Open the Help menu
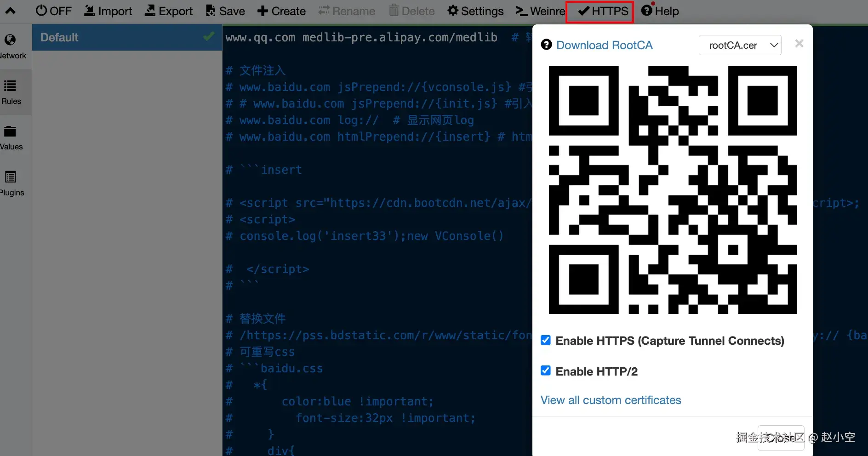 (660, 11)
